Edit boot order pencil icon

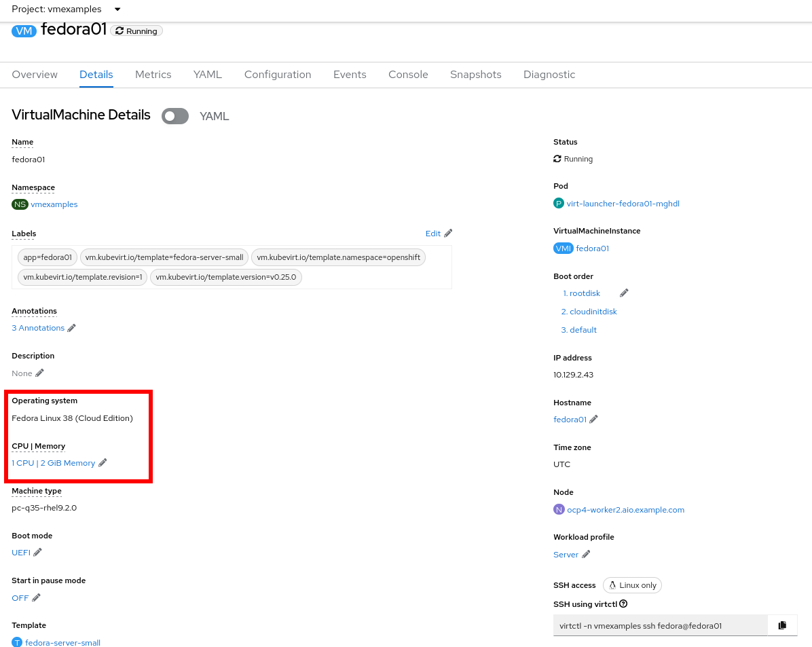click(x=624, y=293)
